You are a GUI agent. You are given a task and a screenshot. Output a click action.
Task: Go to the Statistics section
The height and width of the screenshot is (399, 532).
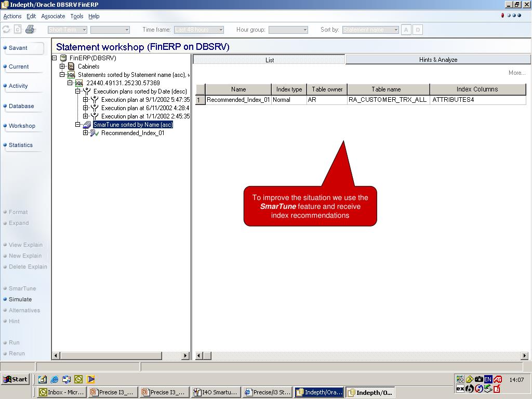(21, 145)
